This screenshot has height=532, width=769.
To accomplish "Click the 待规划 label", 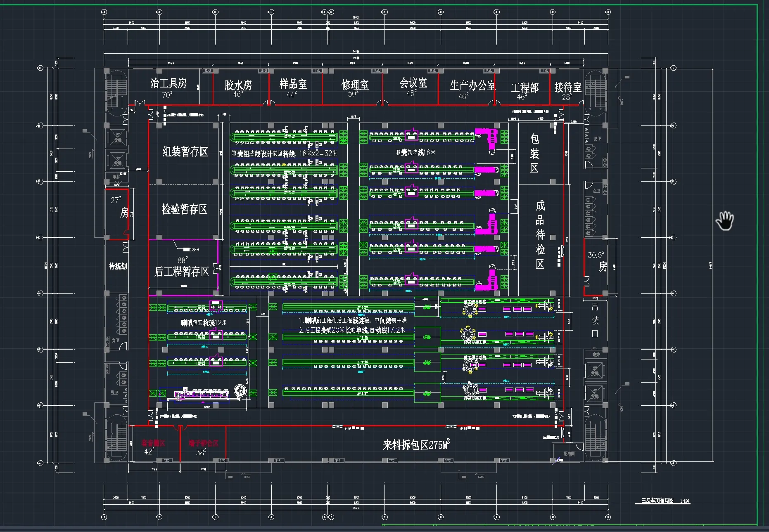I will pos(118,266).
